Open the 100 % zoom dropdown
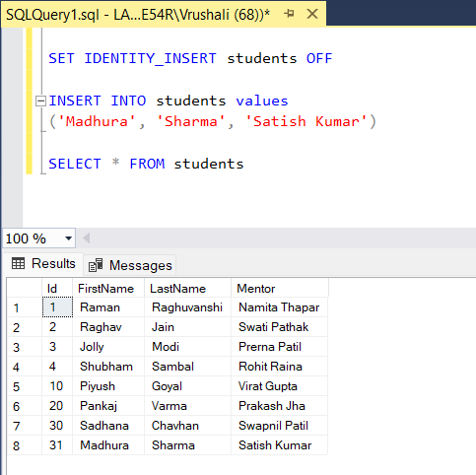This screenshot has height=475, width=476. click(x=68, y=238)
